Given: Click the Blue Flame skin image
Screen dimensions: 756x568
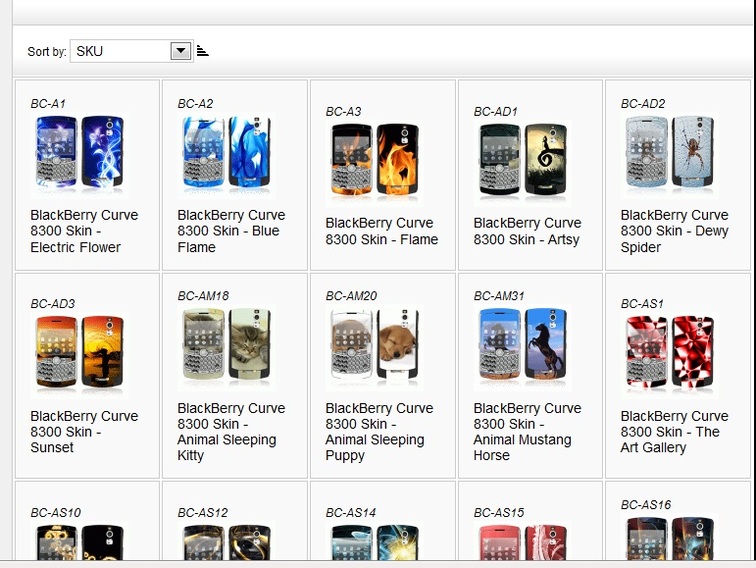Looking at the screenshot, I should coord(227,154).
